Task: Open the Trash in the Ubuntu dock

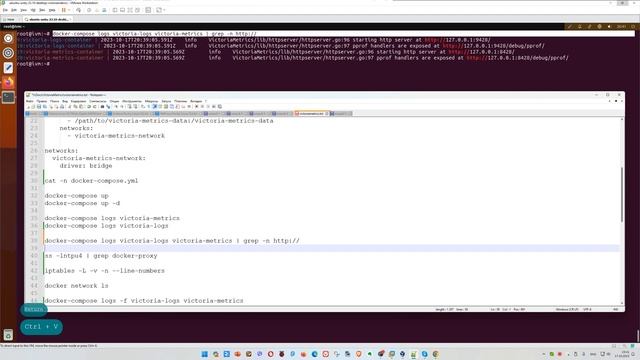Action: [8, 335]
